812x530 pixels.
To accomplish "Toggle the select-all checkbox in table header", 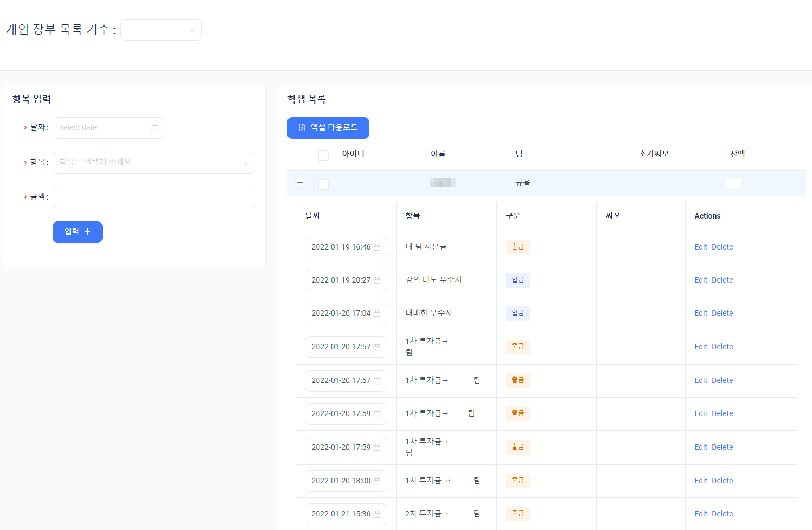I will click(323, 156).
